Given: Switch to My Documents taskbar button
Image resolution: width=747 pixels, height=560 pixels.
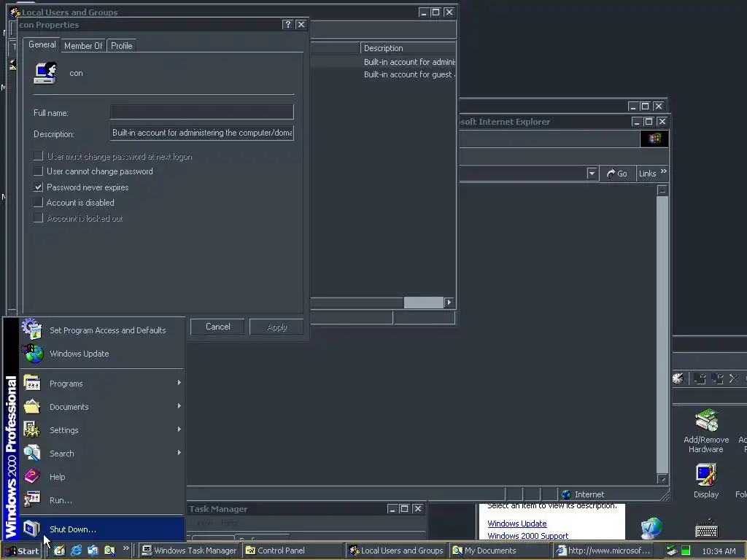Looking at the screenshot, I should coord(500,551).
